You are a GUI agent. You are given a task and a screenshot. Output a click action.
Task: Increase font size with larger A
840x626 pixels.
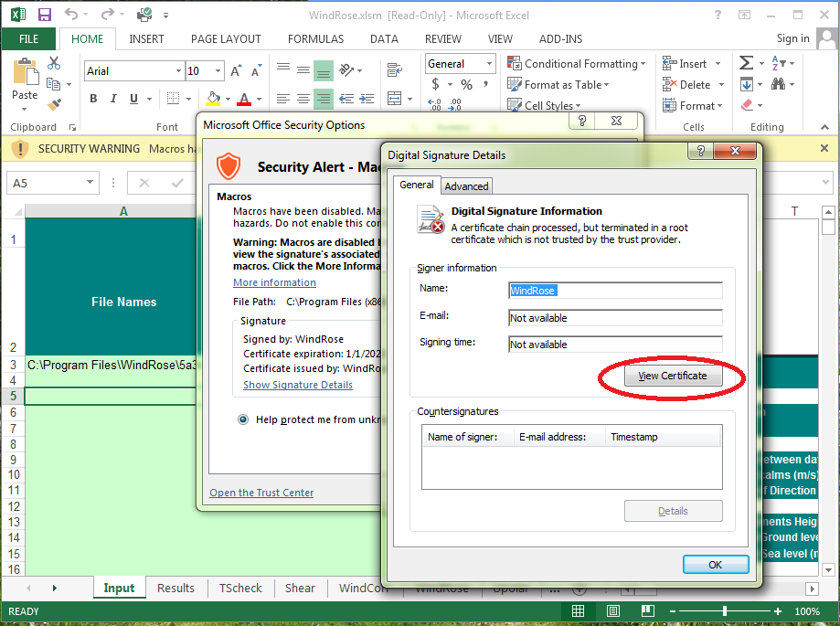click(235, 70)
